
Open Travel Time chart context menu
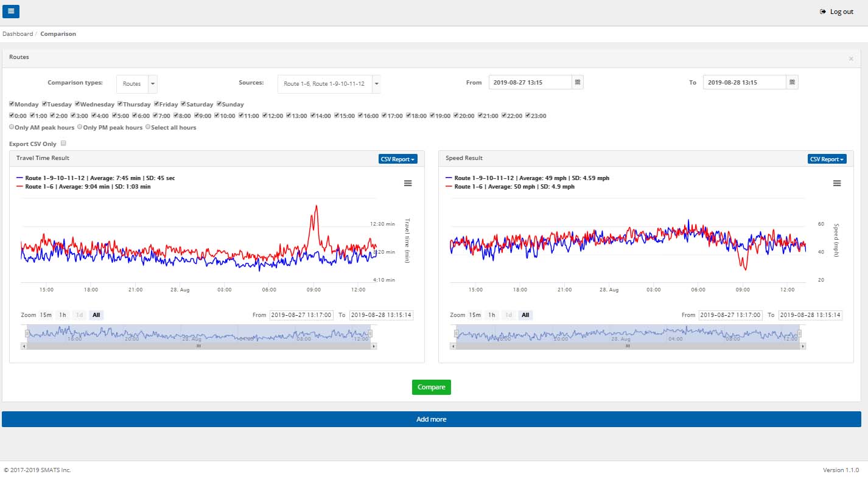408,183
